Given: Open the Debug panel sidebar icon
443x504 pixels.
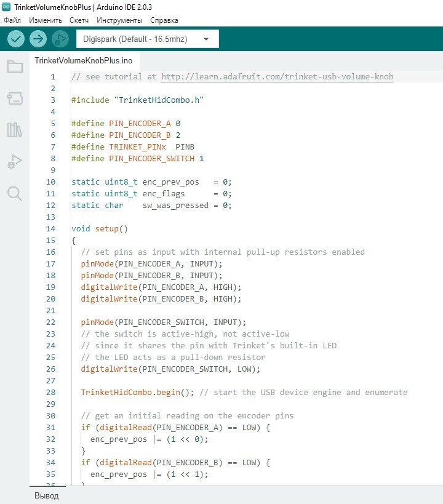Looking at the screenshot, I should [15, 161].
